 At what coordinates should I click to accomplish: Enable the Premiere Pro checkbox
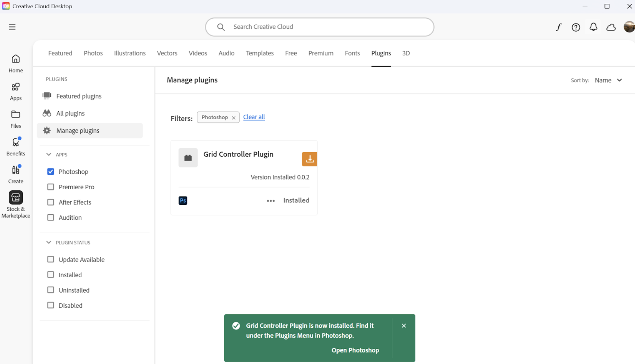[51, 187]
